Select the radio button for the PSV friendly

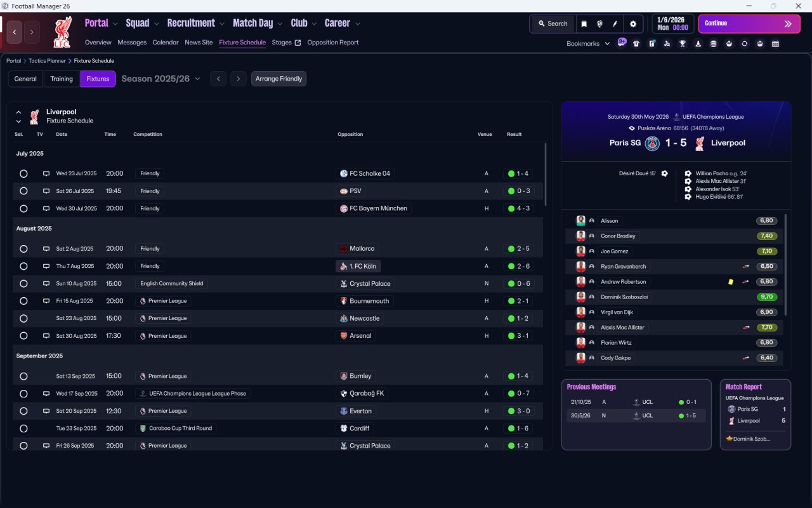click(x=23, y=191)
